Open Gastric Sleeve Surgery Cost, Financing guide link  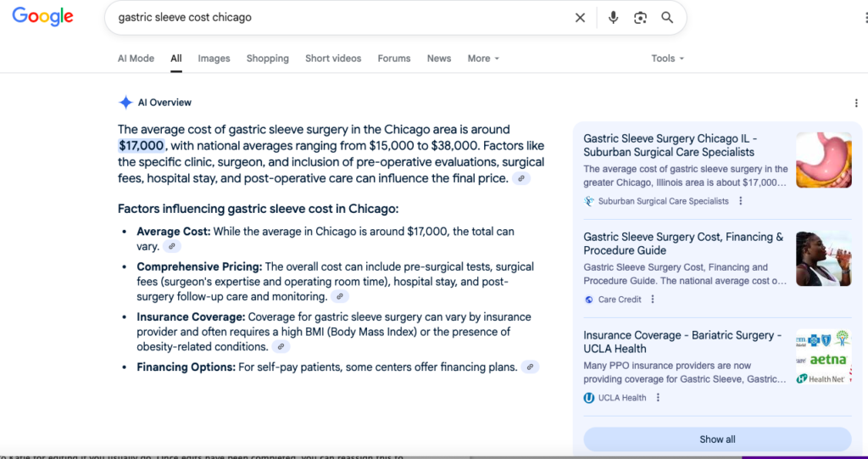(683, 243)
